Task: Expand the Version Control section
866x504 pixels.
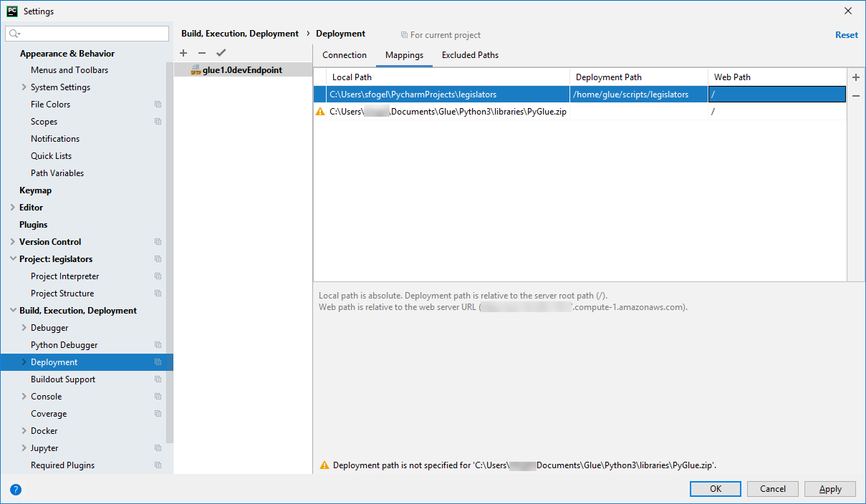Action: click(x=14, y=241)
